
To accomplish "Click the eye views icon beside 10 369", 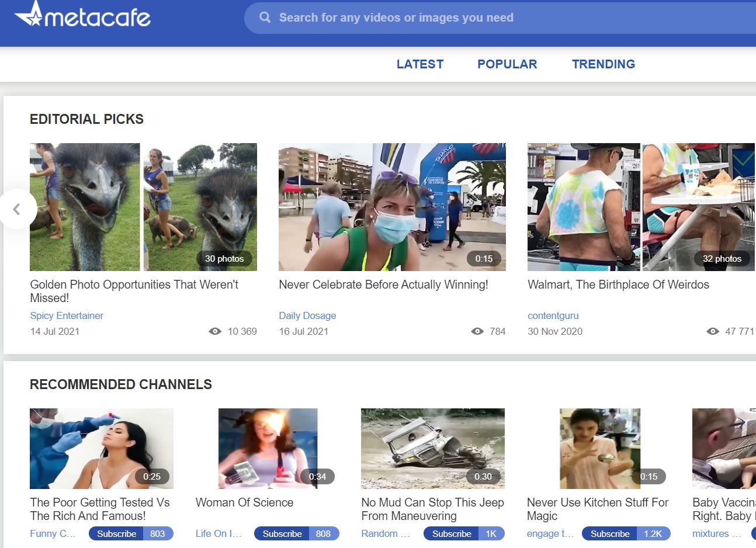I will coord(215,331).
